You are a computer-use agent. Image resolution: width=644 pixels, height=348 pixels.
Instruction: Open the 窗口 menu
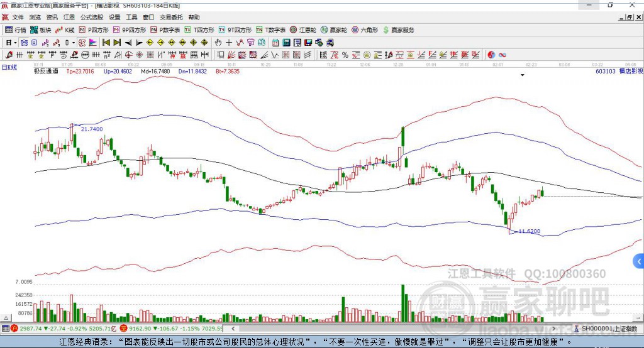(x=148, y=17)
